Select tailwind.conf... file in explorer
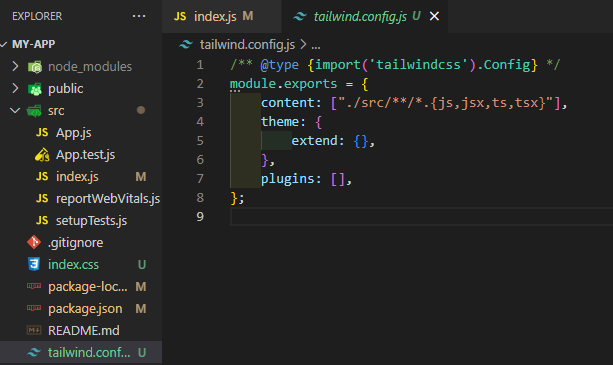Image resolution: width=613 pixels, height=365 pixels. click(x=89, y=352)
